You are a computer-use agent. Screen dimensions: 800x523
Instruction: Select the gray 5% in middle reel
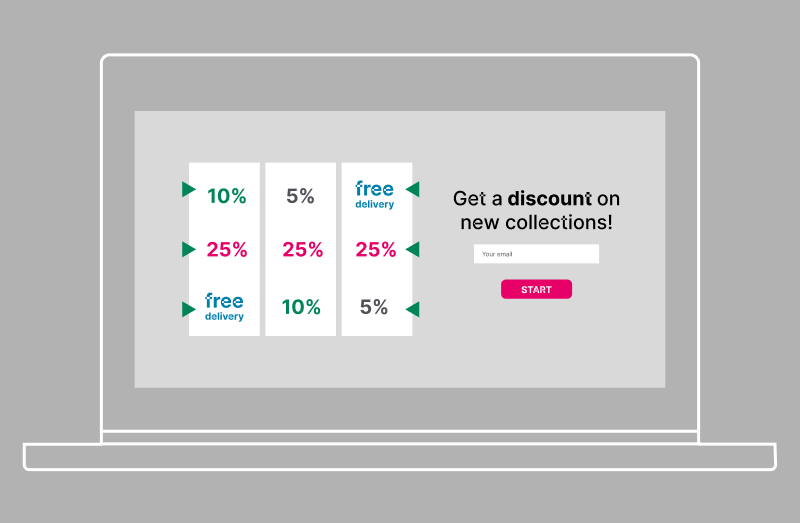[300, 196]
